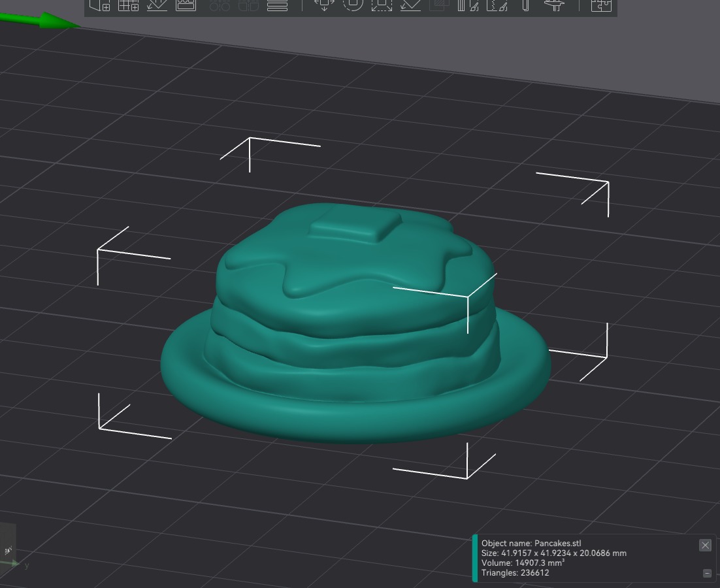Select the Rotate gizmo tool
Screen dimensions: 720x588
tap(353, 4)
